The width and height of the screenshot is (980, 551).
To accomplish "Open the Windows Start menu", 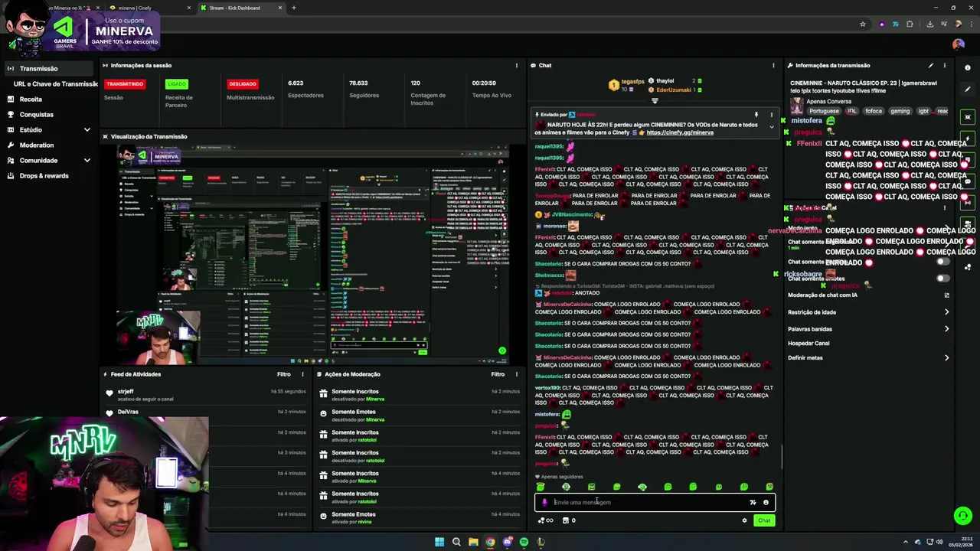I will [439, 542].
